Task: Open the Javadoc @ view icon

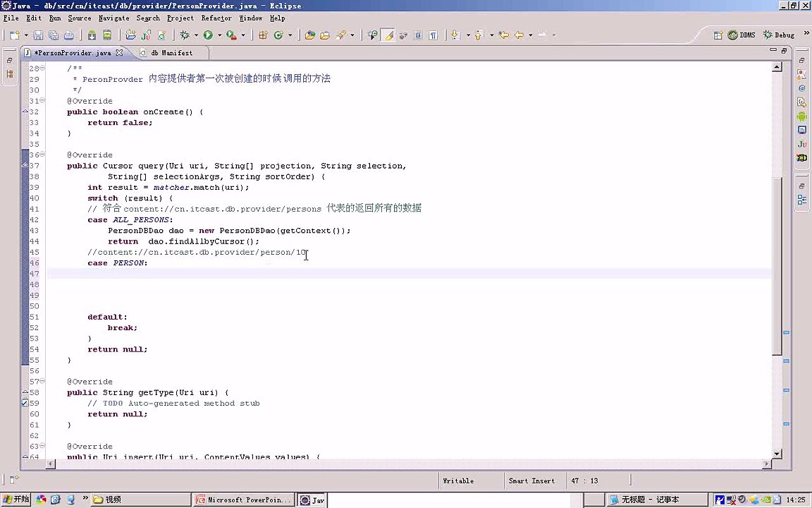Action: point(801,88)
